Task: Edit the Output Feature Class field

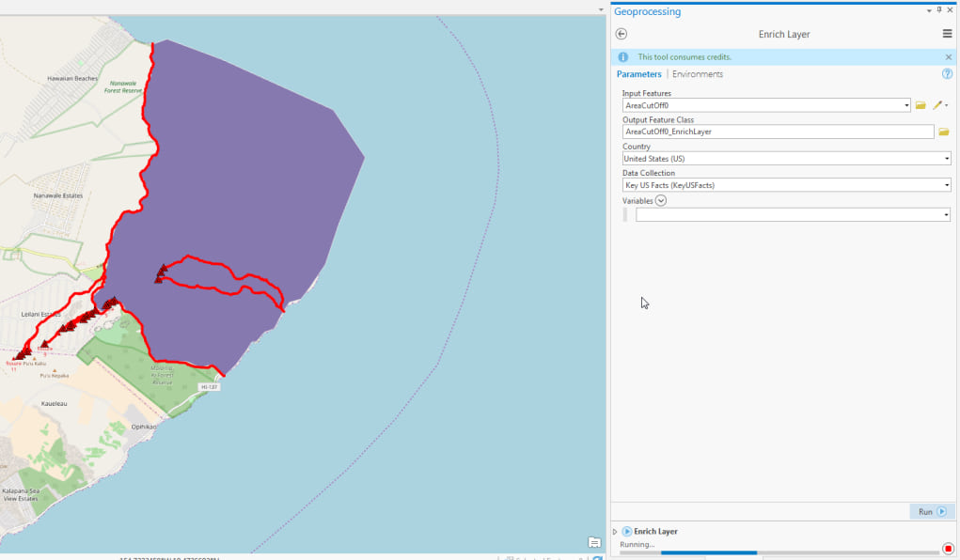Action: (x=779, y=132)
